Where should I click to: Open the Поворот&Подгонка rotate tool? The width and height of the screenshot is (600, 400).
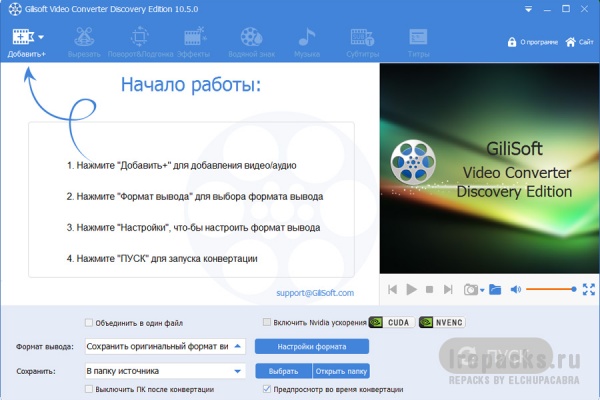point(140,42)
